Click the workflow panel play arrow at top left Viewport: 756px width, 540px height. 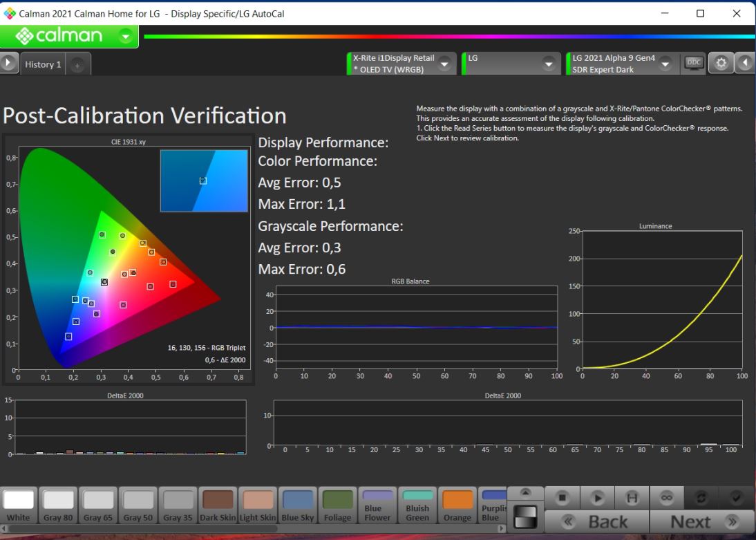[8, 63]
